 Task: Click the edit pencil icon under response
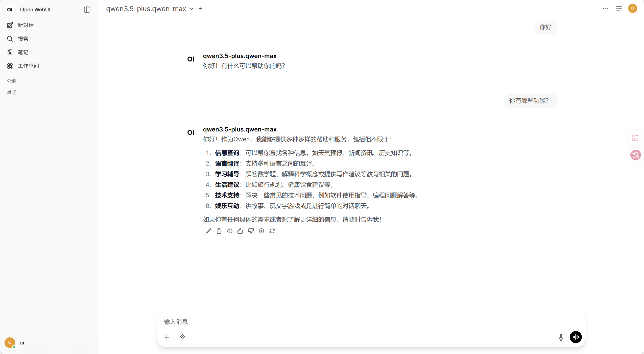tap(208, 231)
